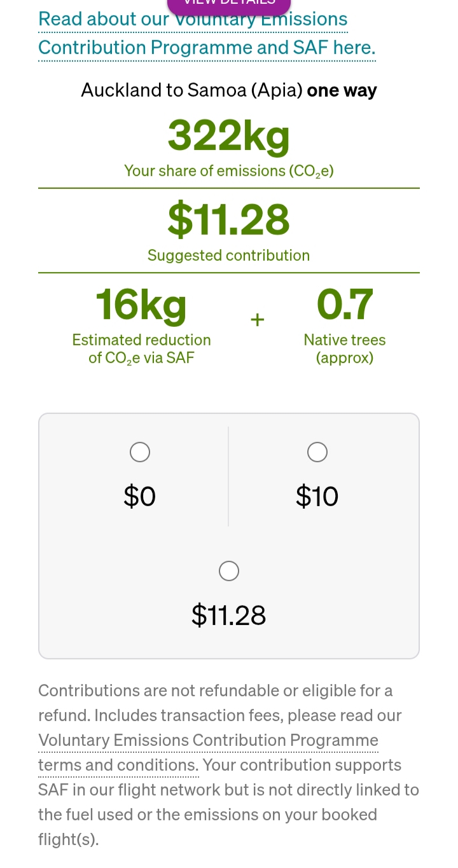This screenshot has height=868, width=458.
Task: Click the "Suggested contribution" caption
Action: tap(229, 256)
